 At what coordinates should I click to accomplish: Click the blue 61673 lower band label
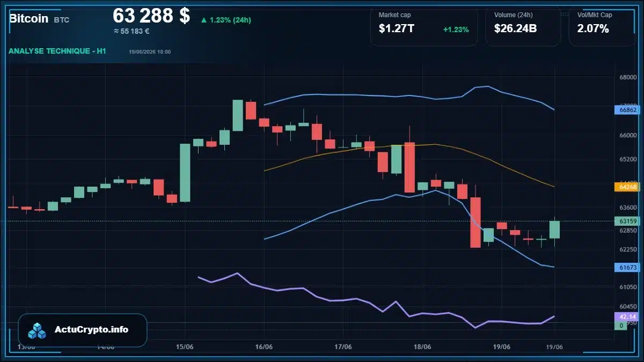point(627,267)
